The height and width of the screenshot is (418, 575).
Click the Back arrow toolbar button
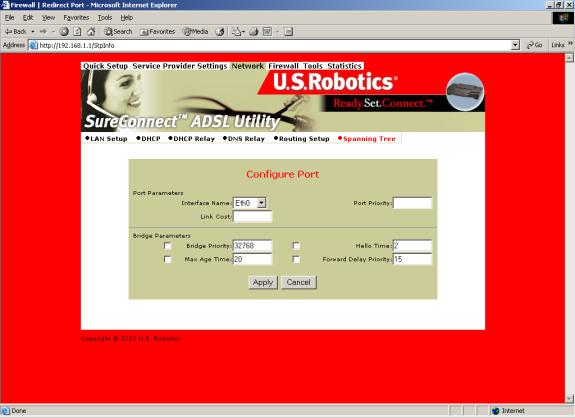click(15, 32)
